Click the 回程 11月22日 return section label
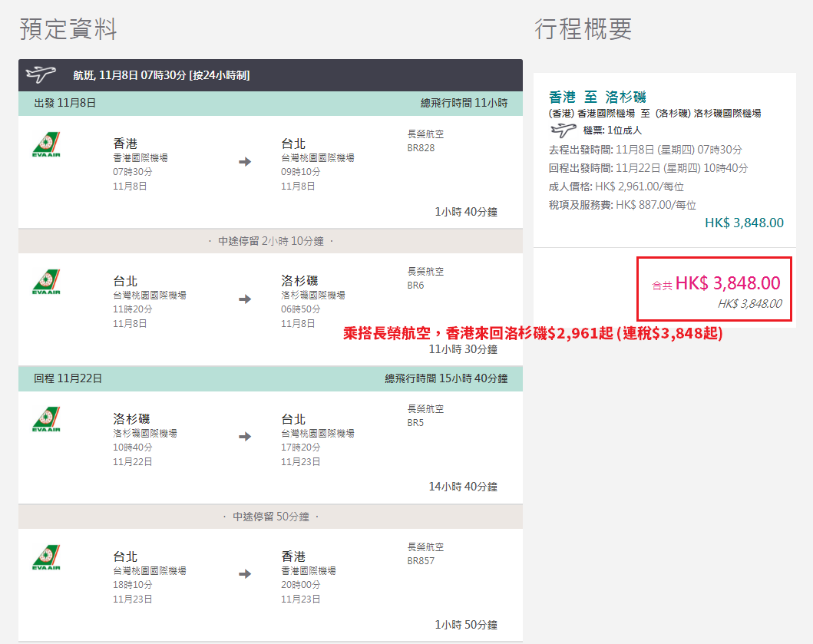 point(68,378)
